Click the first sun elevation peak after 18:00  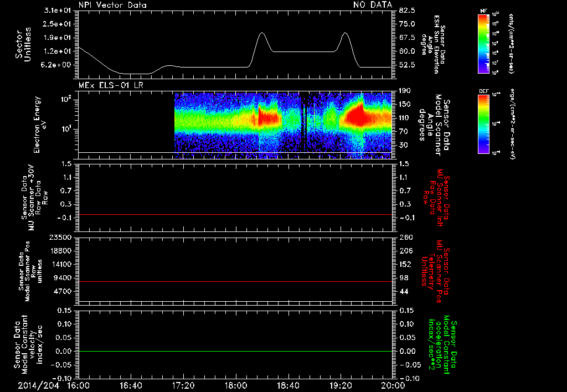point(262,33)
